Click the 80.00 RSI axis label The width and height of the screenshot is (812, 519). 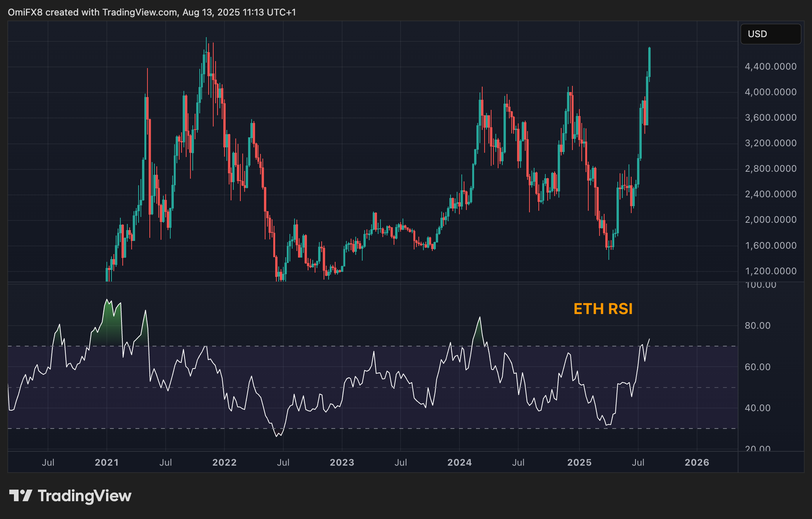tap(757, 326)
